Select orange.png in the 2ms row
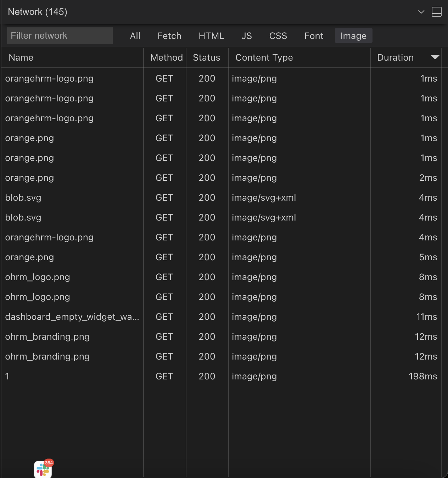Screen dimensions: 448x478 click(29, 178)
